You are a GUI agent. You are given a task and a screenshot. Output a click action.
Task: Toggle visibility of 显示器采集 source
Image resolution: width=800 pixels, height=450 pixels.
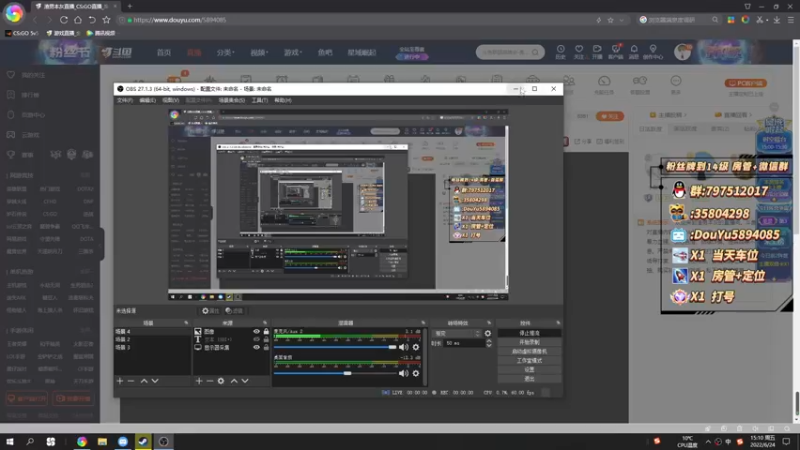256,347
